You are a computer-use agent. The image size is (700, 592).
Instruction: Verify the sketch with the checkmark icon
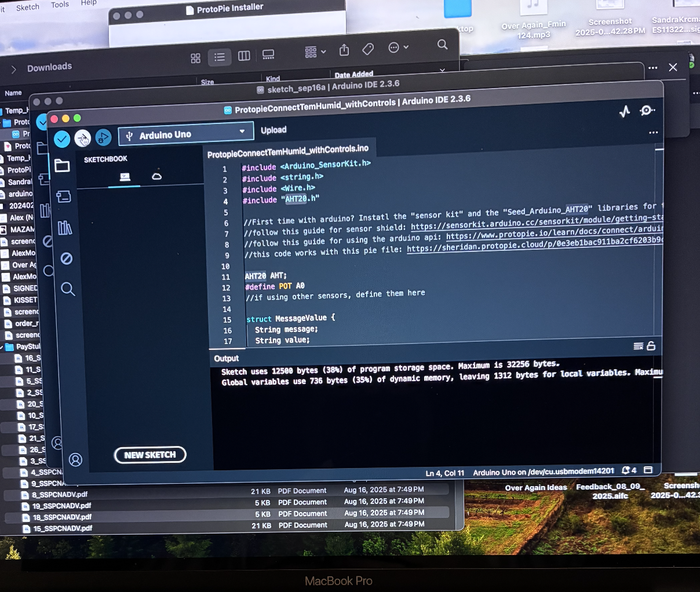(61, 139)
